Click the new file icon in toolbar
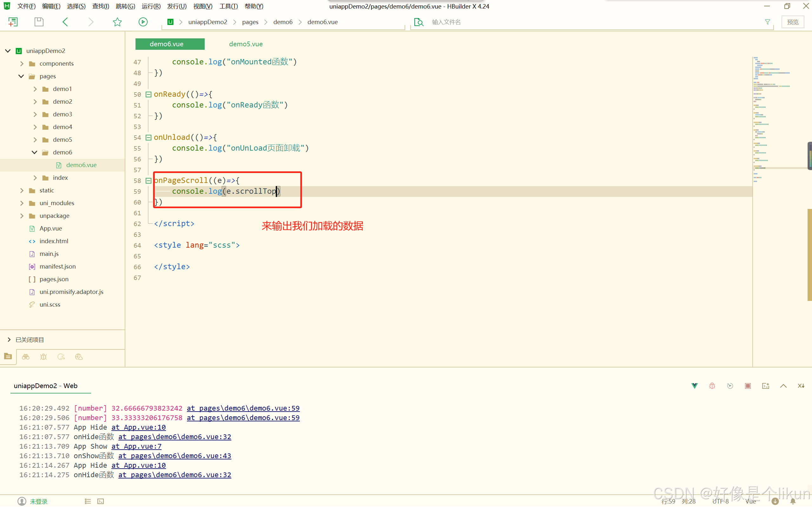The height and width of the screenshot is (507, 812). click(13, 22)
